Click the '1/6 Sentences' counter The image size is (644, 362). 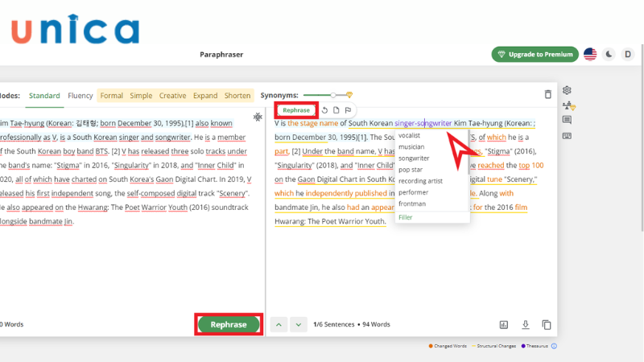(x=333, y=324)
